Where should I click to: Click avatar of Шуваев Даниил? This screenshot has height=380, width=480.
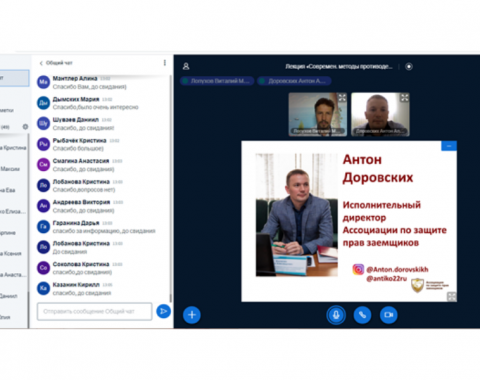[43, 123]
